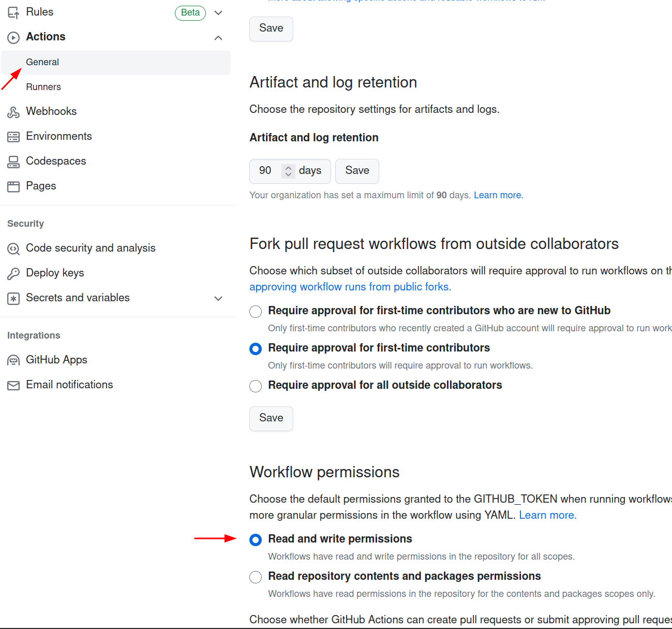Select the Code security and analysis icon
Viewport: 672px width, 629px height.
click(13, 248)
